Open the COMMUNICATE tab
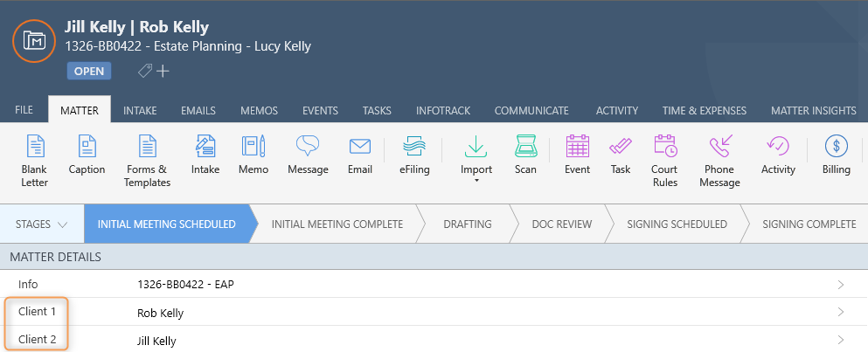 [x=531, y=111]
